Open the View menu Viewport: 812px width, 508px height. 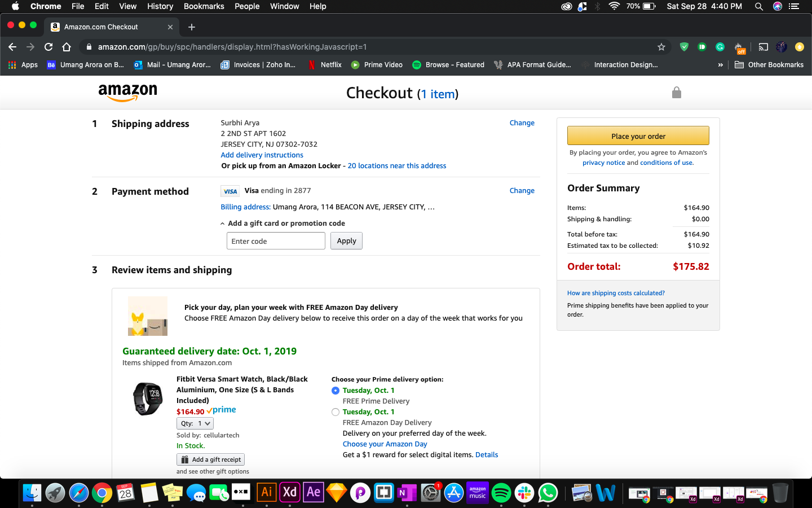click(127, 6)
